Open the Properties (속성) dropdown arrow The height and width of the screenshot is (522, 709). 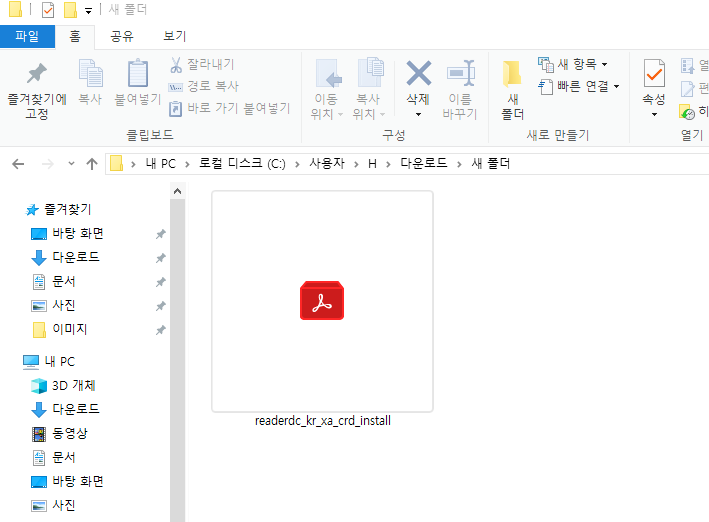click(654, 114)
